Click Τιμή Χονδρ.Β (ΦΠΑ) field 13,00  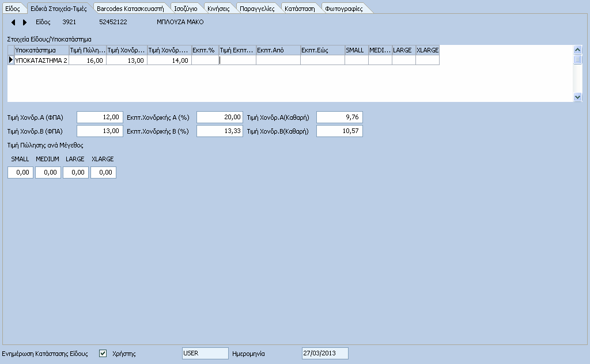(100, 131)
